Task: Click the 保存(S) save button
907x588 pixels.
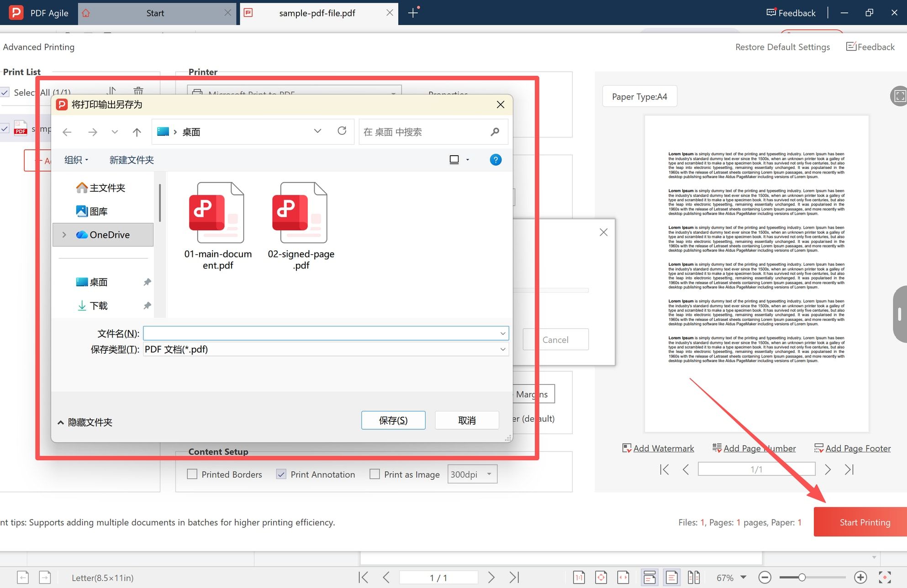Action: point(393,420)
